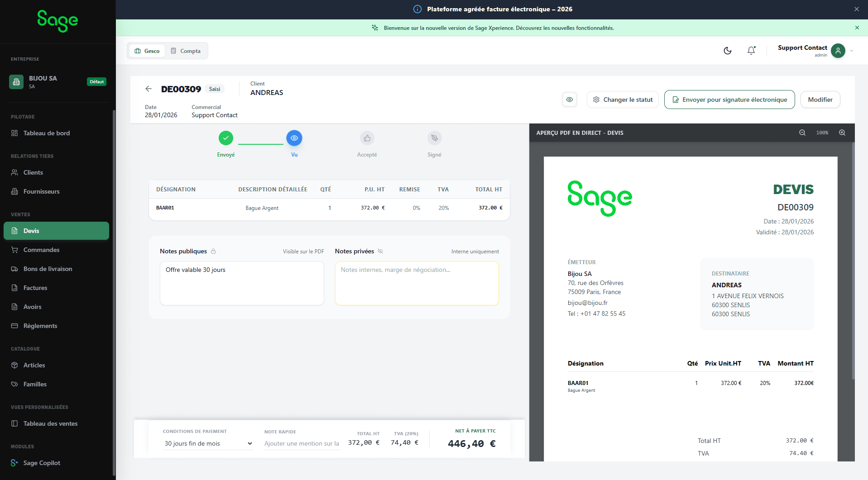Click the 446,40 € net total
The height and width of the screenshot is (480, 868).
[472, 444]
